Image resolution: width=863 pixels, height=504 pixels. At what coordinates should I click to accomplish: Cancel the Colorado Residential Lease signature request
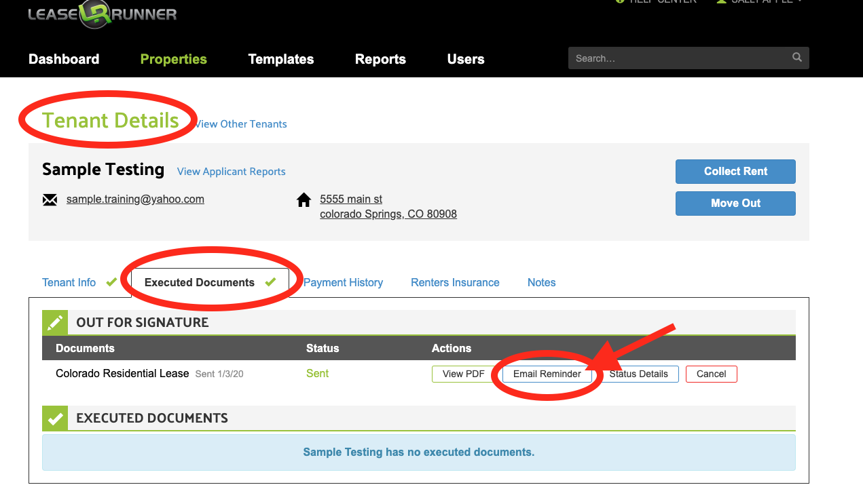(x=711, y=374)
